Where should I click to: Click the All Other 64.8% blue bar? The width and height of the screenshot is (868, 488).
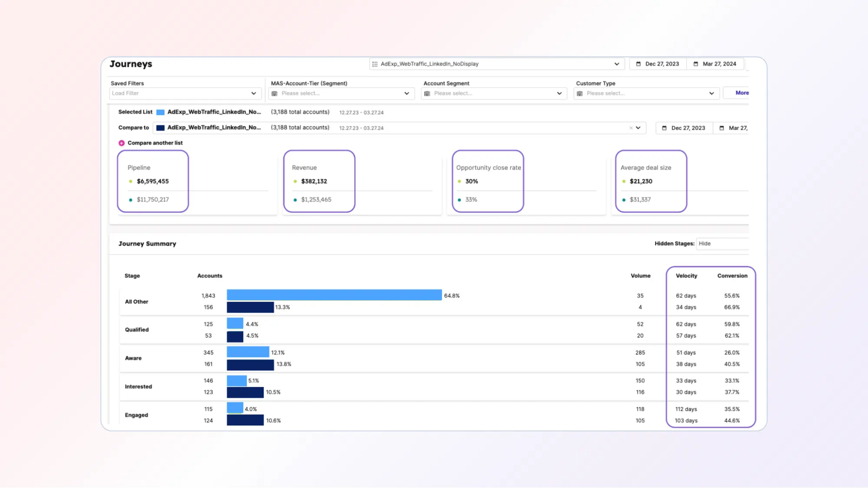coord(334,295)
